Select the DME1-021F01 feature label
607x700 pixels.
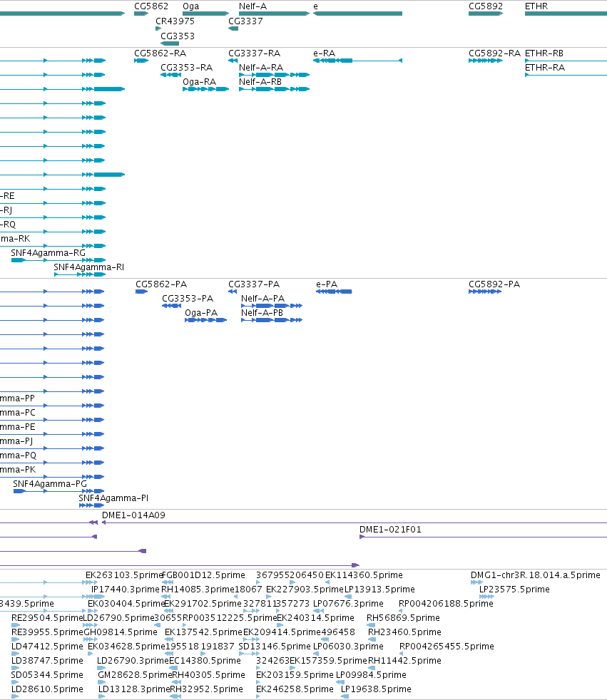tap(390, 529)
